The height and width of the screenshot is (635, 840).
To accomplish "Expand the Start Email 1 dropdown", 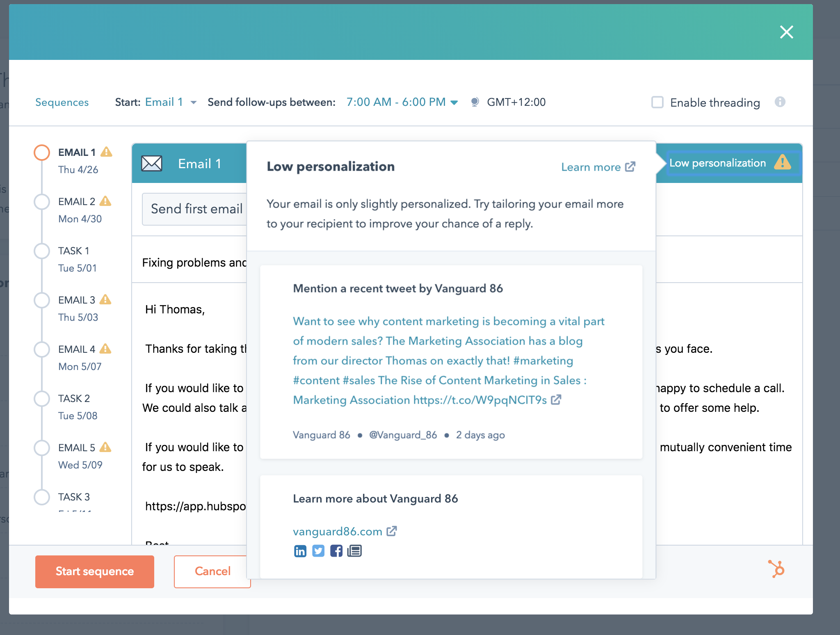I will pos(171,101).
